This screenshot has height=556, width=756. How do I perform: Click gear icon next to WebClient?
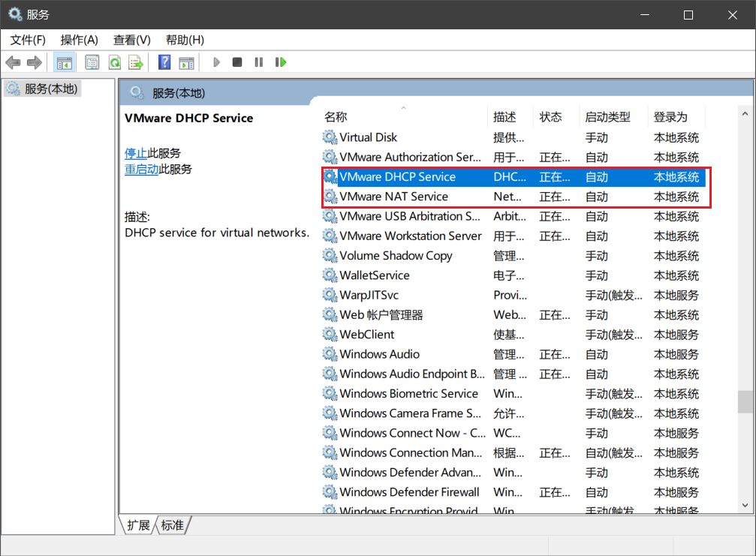click(x=330, y=335)
